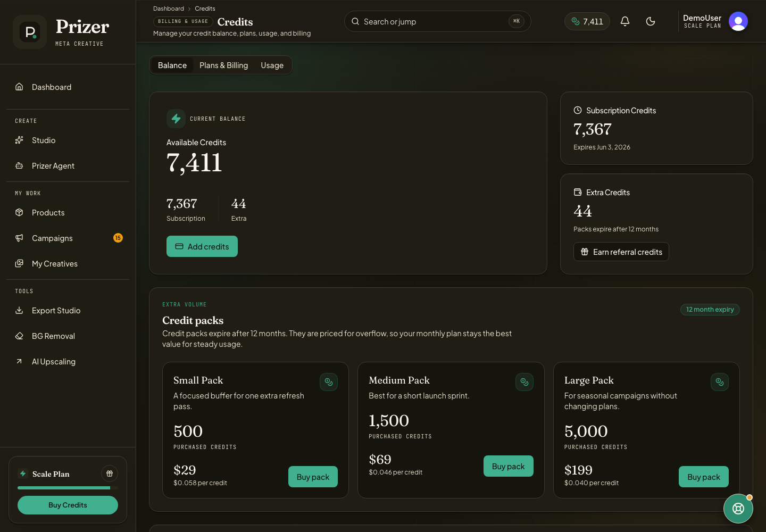Click the search magnifier icon
Image resolution: width=766 pixels, height=532 pixels.
click(355, 21)
